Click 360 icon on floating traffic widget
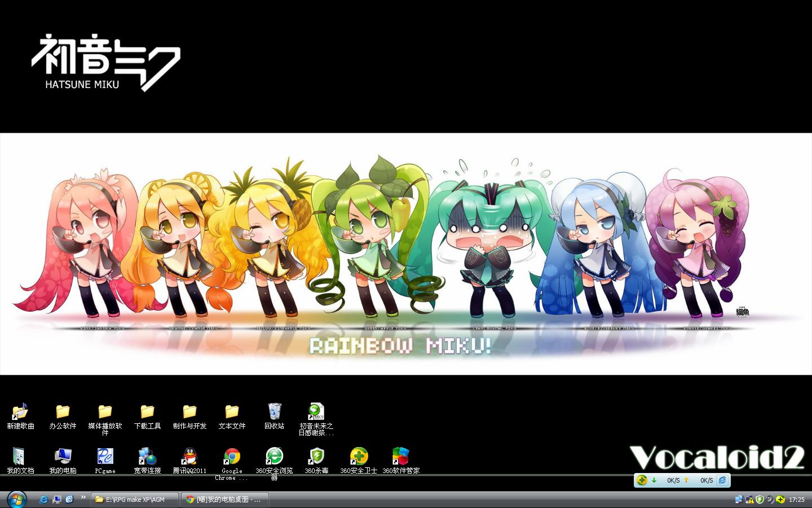The height and width of the screenshot is (508, 812). click(x=642, y=480)
